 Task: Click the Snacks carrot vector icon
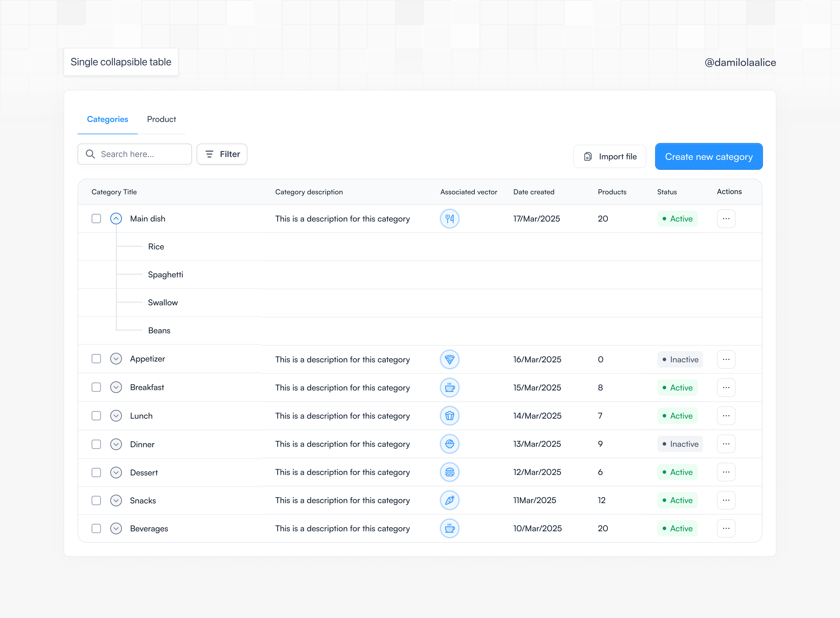(450, 500)
